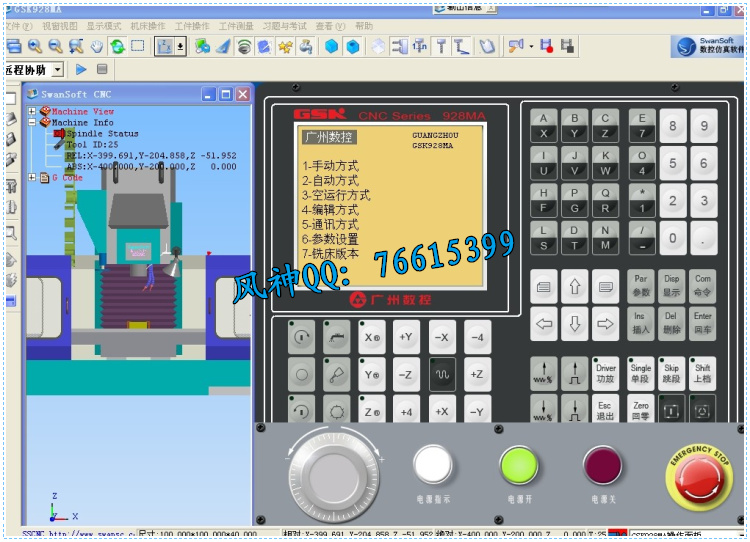Click the spindle clockwise rotation key

301,337
